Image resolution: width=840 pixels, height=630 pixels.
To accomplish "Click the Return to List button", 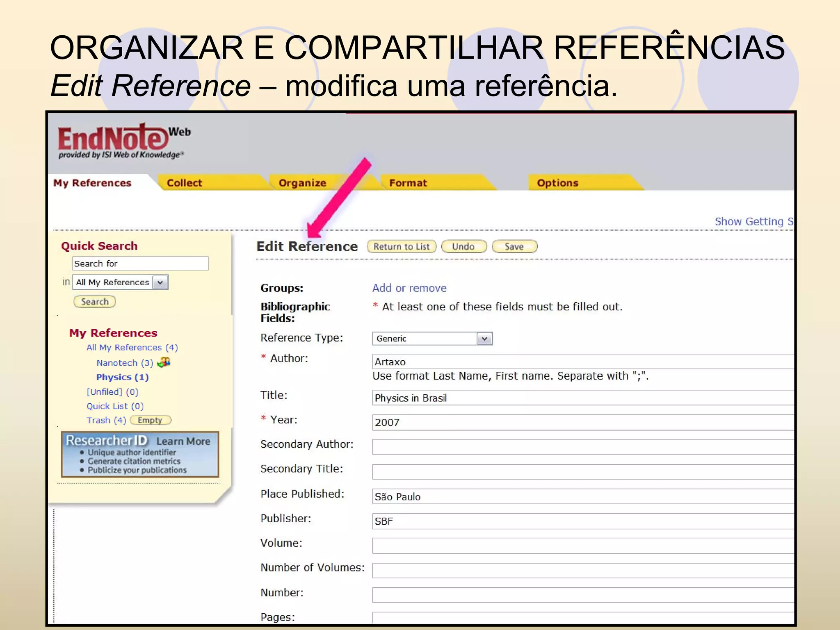I will pos(402,247).
